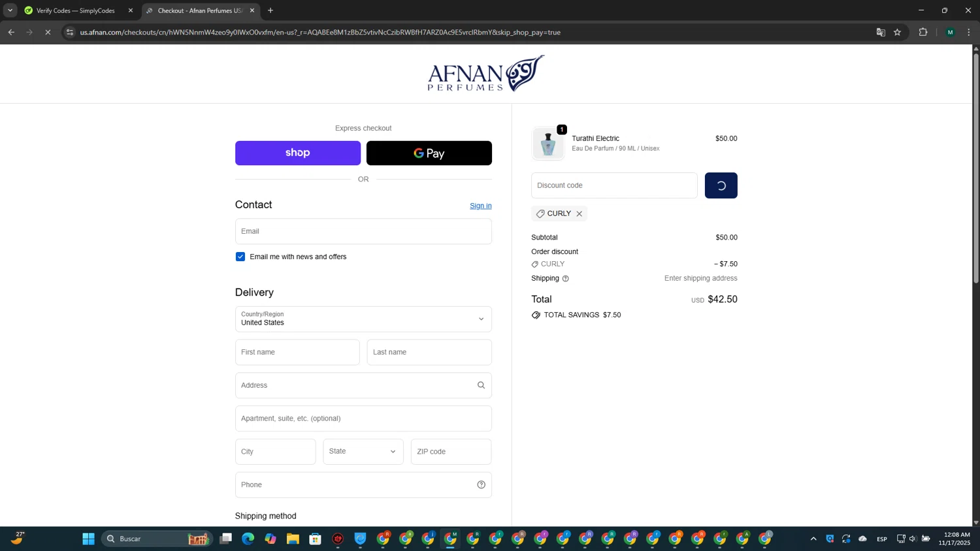This screenshot has height=551, width=980.
Task: Open Copilot from the taskbar
Action: pos(270,539)
